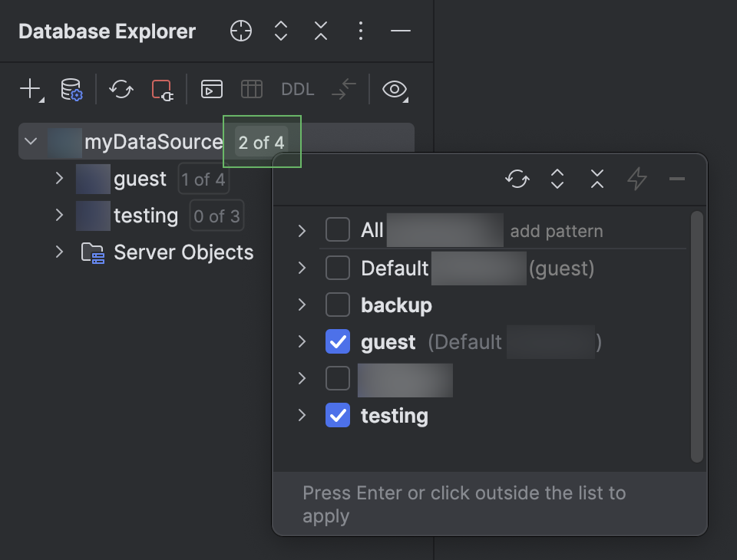Open the Database Explorer options menu
Viewport: 737px width, 560px height.
(360, 31)
